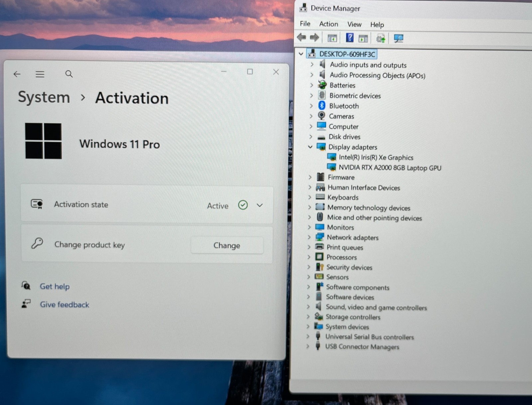Click the Show/Hide console tree toolbar icon
Image resolution: width=532 pixels, height=405 pixels.
pos(332,38)
